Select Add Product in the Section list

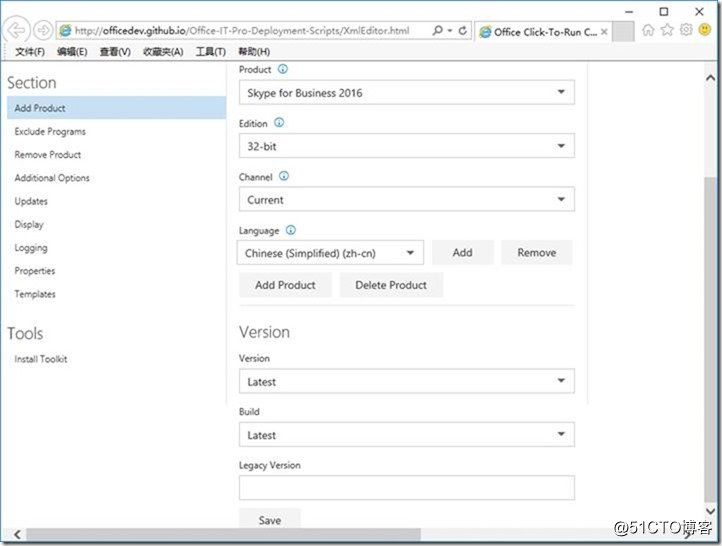[116, 108]
